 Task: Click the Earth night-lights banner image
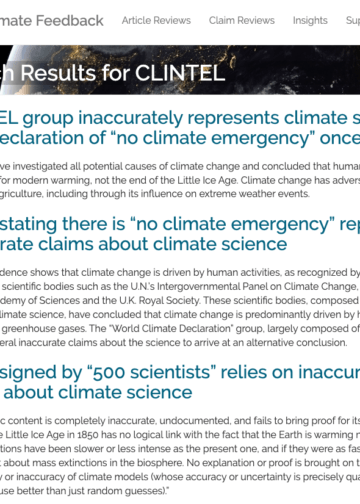[x=180, y=70]
